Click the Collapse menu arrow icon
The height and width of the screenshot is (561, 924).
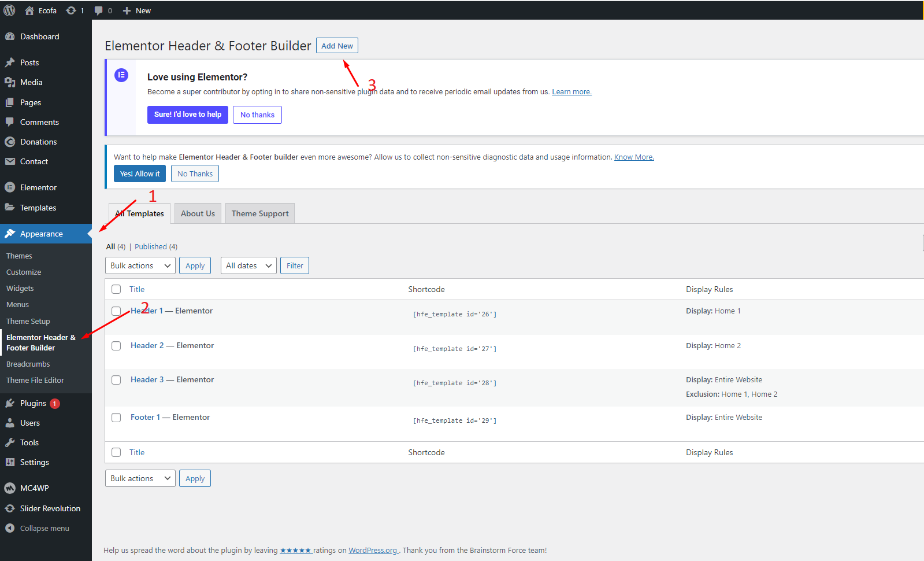point(10,528)
